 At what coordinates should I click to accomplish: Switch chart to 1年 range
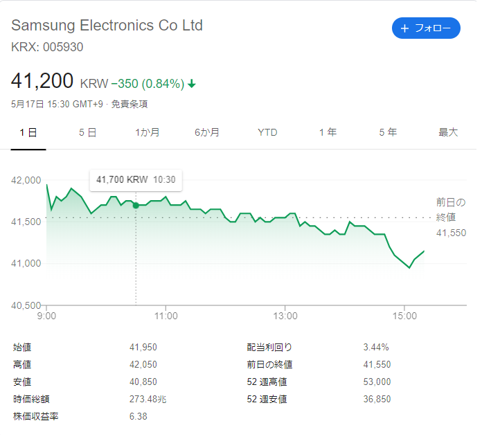click(328, 132)
